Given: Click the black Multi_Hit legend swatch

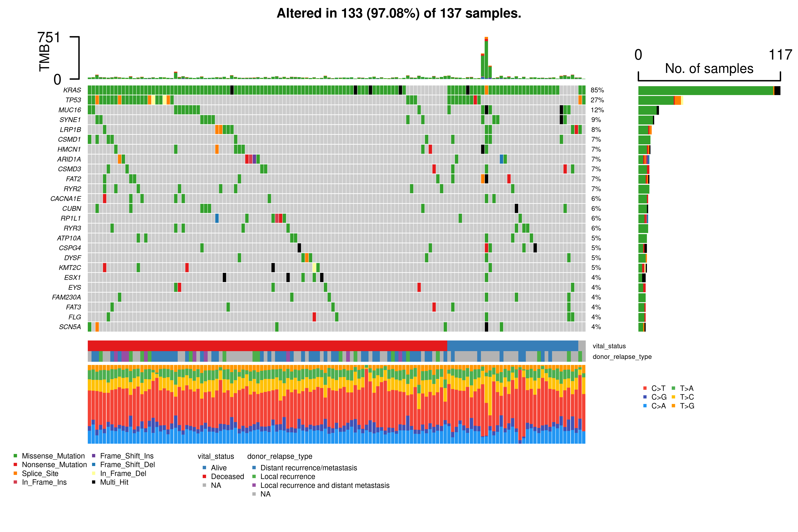Looking at the screenshot, I should pyautogui.click(x=94, y=482).
